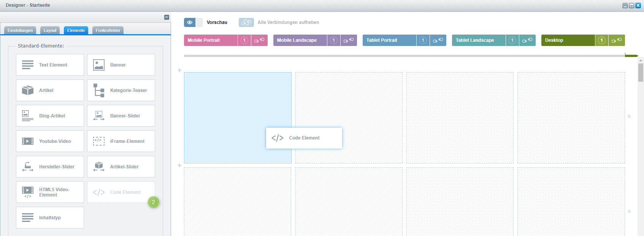The image size is (644, 236).
Task: Click the Kategorie-Teaser label
Action: (x=128, y=90)
